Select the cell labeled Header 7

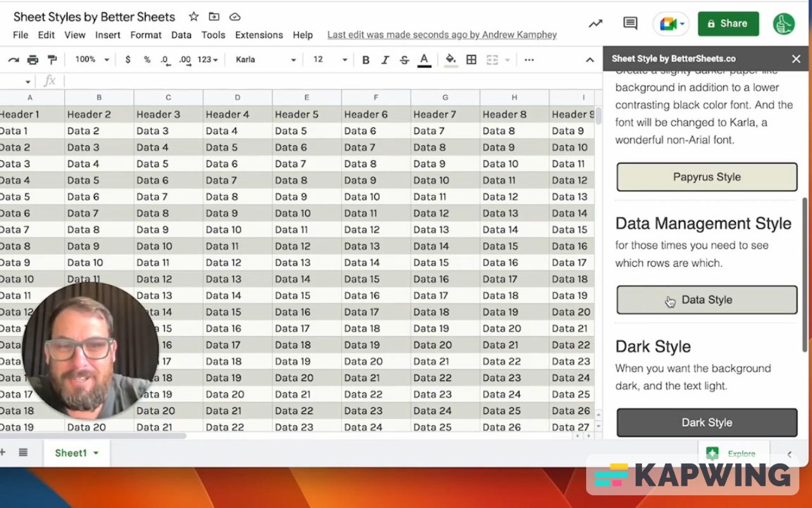coord(445,114)
